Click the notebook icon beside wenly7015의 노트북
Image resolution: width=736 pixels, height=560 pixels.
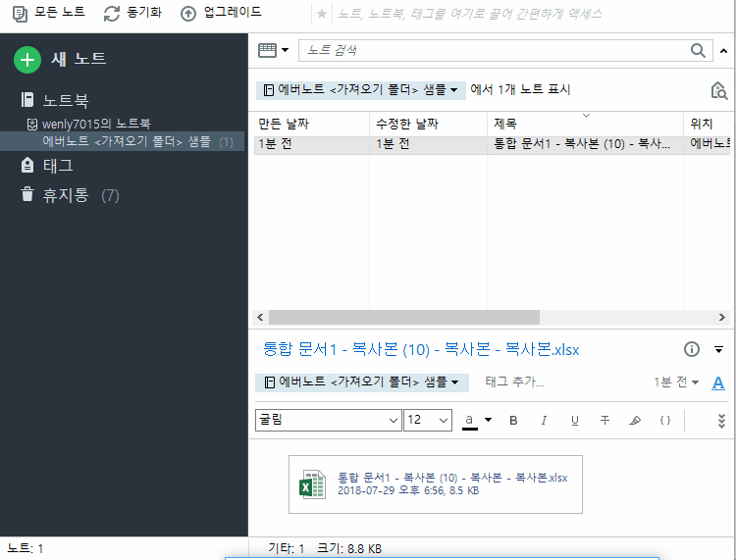pos(32,125)
